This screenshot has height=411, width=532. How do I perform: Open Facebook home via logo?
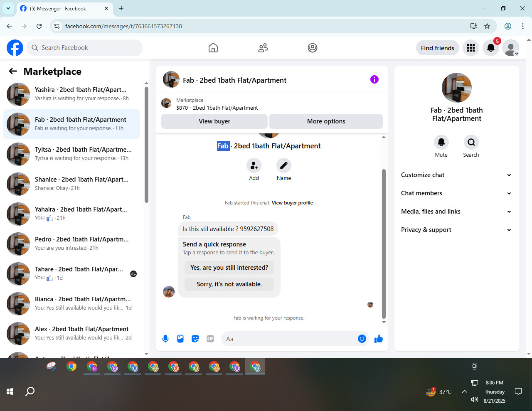15,48
